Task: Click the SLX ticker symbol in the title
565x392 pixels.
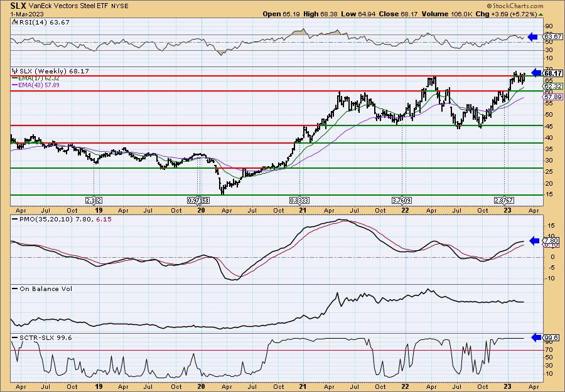Action: (18, 6)
